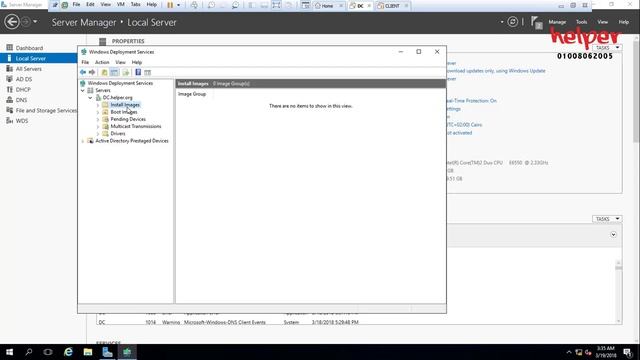
Task: Click the taskbar search icon
Action: point(29,352)
